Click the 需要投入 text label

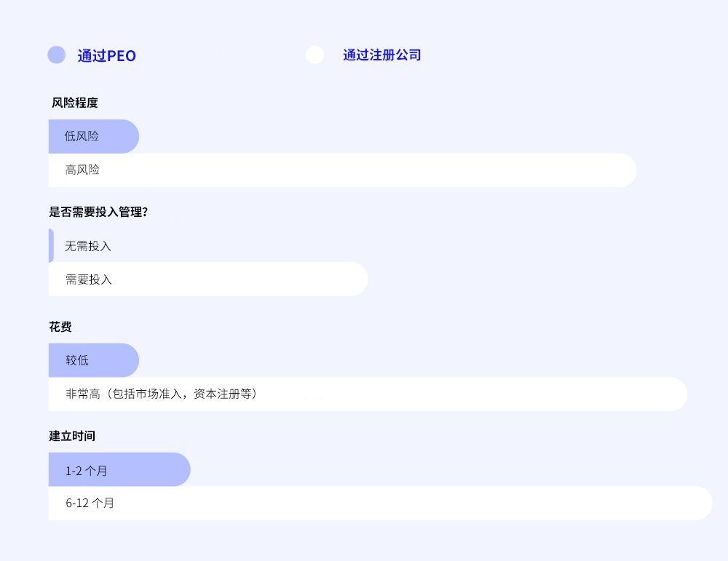click(89, 279)
